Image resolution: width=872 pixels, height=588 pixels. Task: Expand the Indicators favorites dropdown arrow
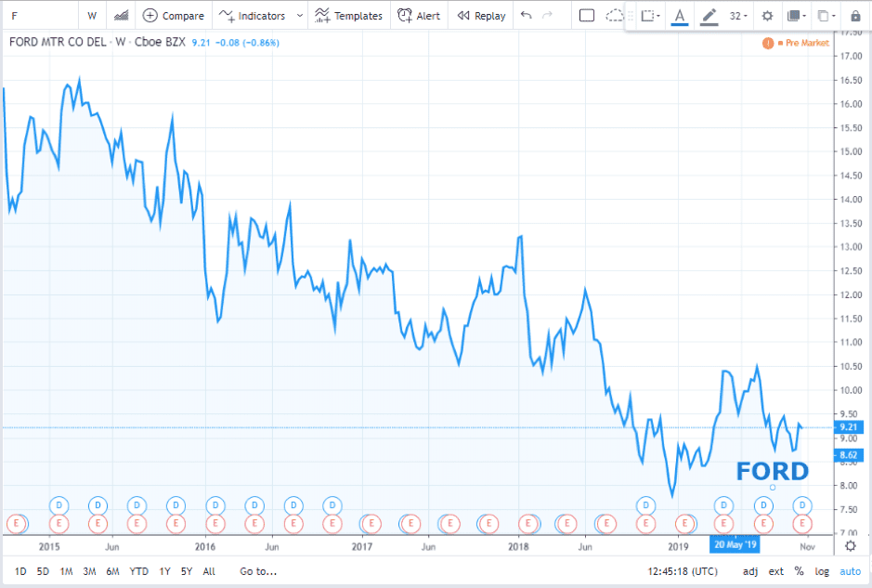(299, 16)
